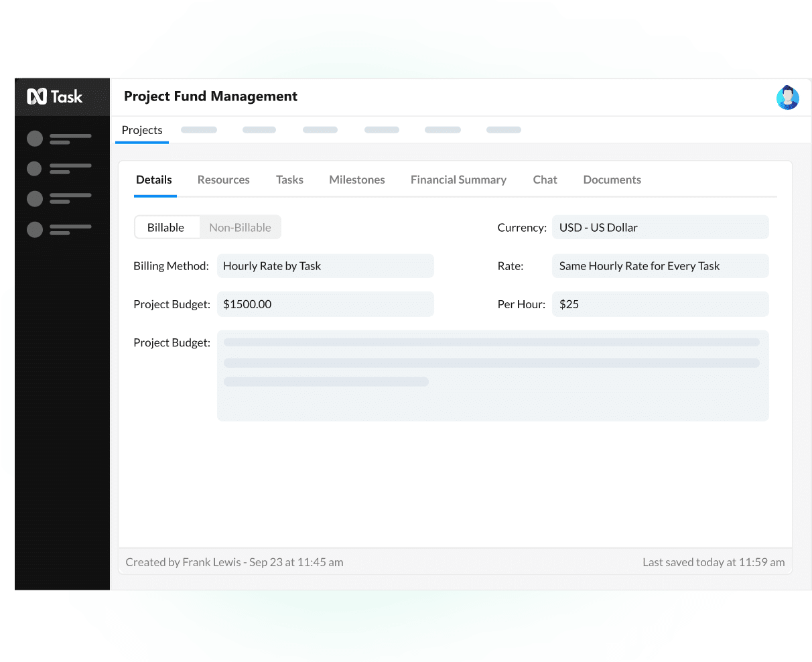Select the third sidebar circle icon
Screen dimensions: 812x662
pyautogui.click(x=35, y=198)
